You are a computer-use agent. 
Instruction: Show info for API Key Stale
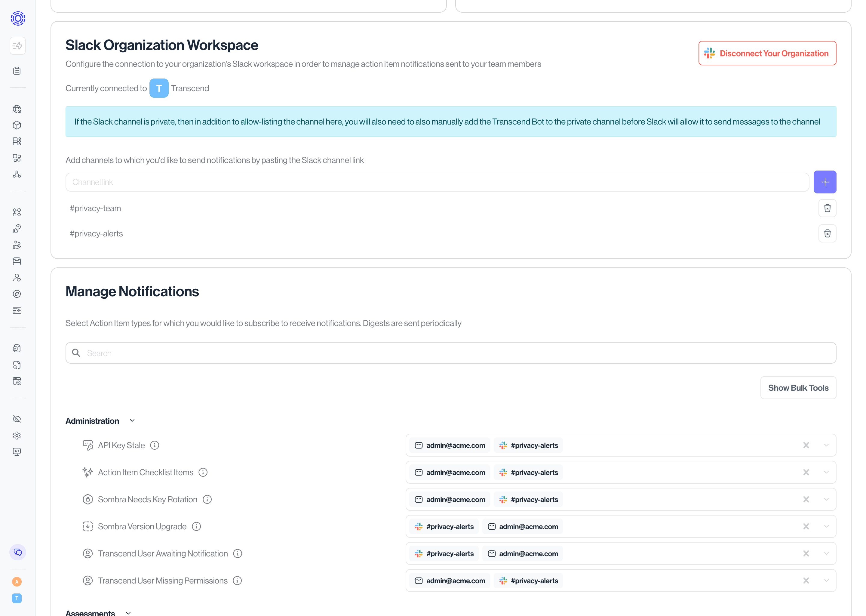point(155,445)
